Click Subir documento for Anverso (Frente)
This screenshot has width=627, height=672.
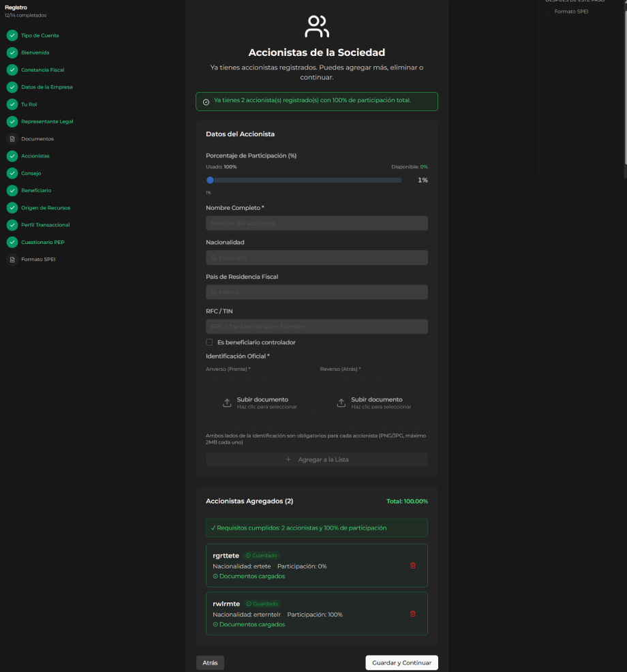click(260, 403)
